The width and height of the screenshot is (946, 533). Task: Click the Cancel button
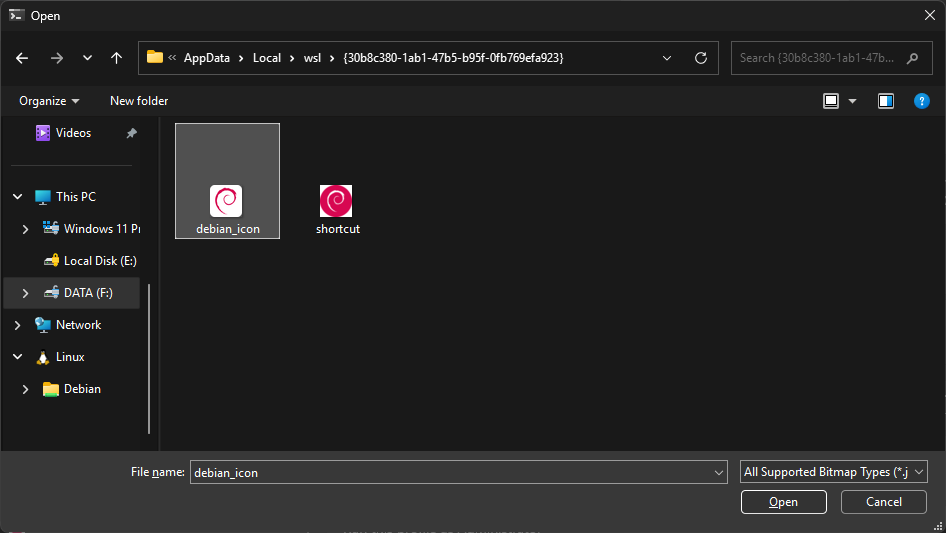pyautogui.click(x=883, y=502)
